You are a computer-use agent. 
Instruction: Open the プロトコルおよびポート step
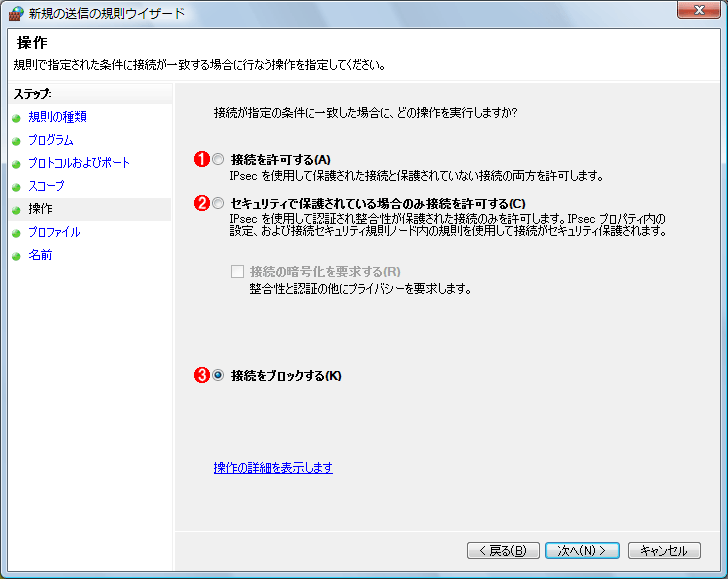click(79, 163)
